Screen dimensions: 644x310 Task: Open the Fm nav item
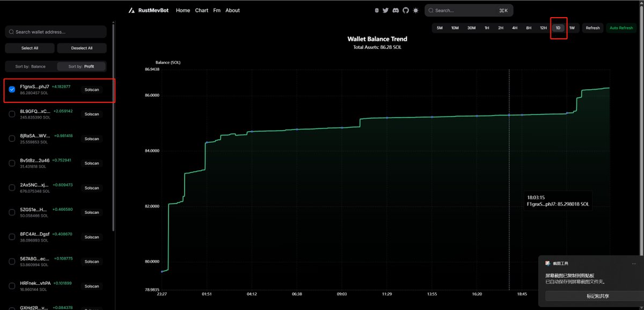217,10
